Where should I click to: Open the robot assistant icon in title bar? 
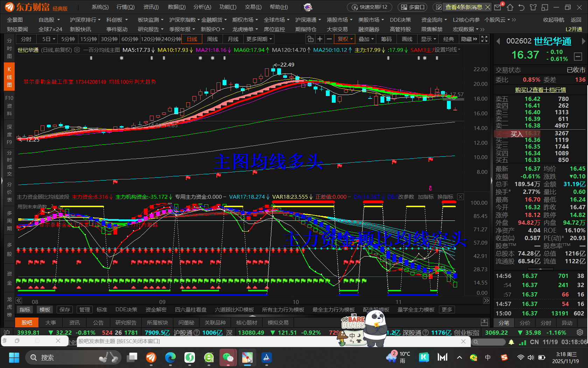[308, 7]
